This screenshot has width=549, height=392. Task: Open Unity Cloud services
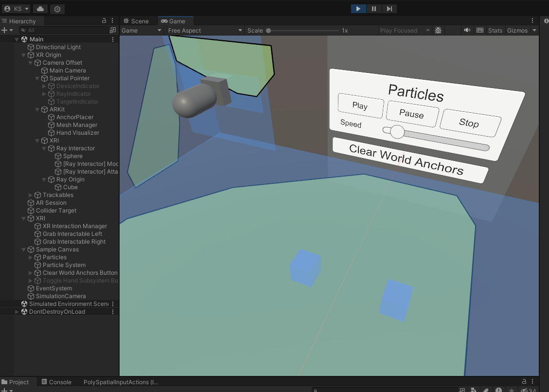point(39,9)
